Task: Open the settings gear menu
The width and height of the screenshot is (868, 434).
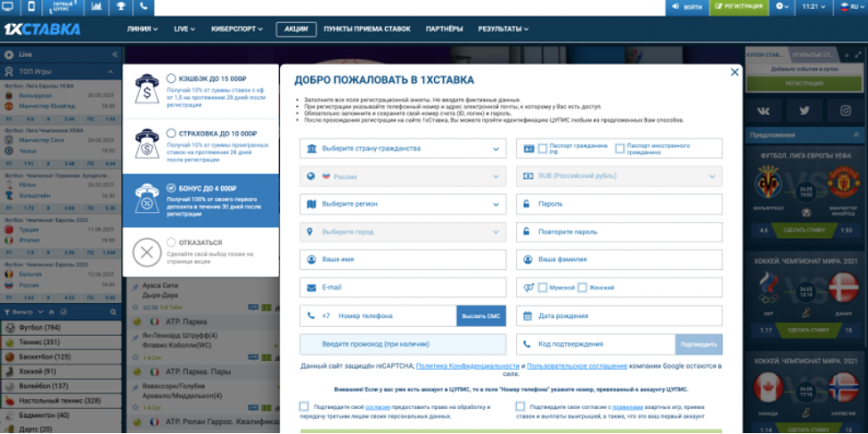Action: tap(782, 6)
